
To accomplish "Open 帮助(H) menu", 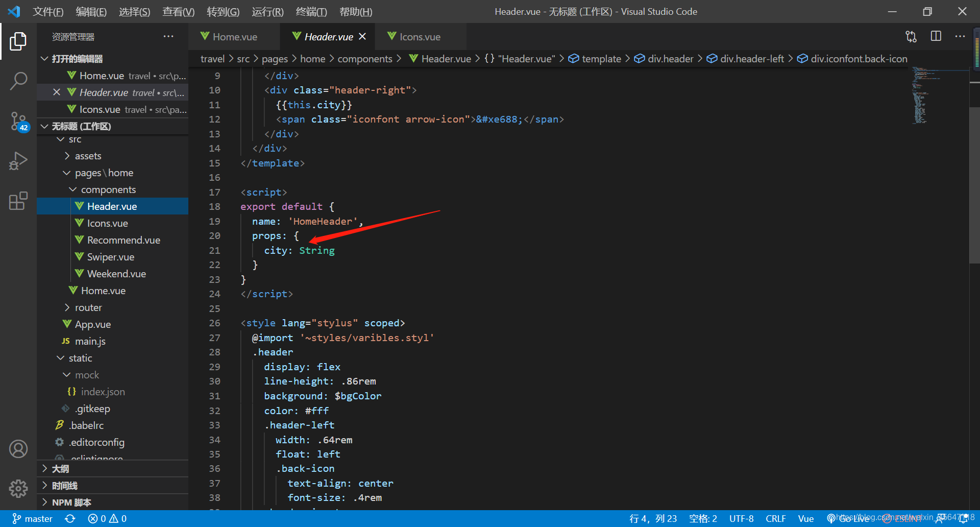I will coord(356,11).
